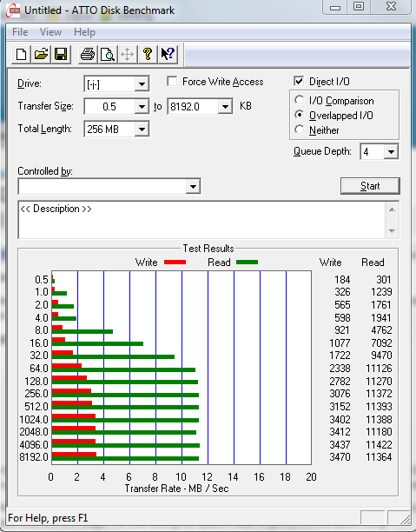
Task: Click the green Read legend swatch
Action: 248,263
